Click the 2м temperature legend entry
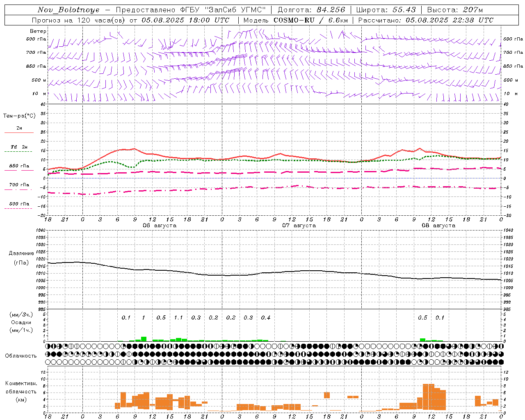Viewport: 525px width, 420px height. 19,128
